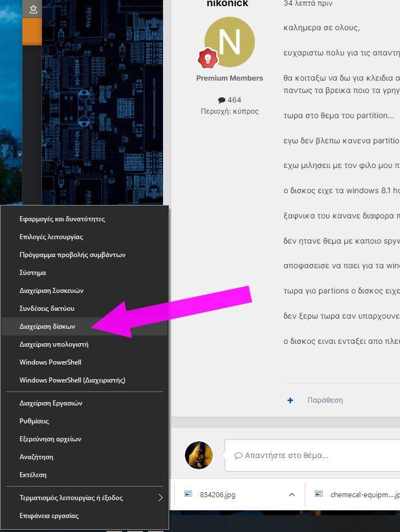Expand options chevron for 854206.jpg
This screenshot has height=532, width=400.
292,494
